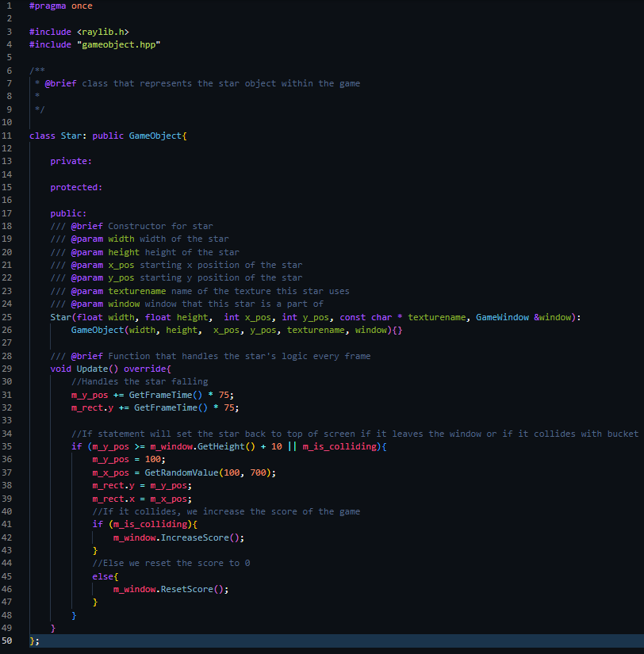644x654 pixels.
Task: Place cursor on the GameObject base class name on line 11
Action: [x=155, y=136]
